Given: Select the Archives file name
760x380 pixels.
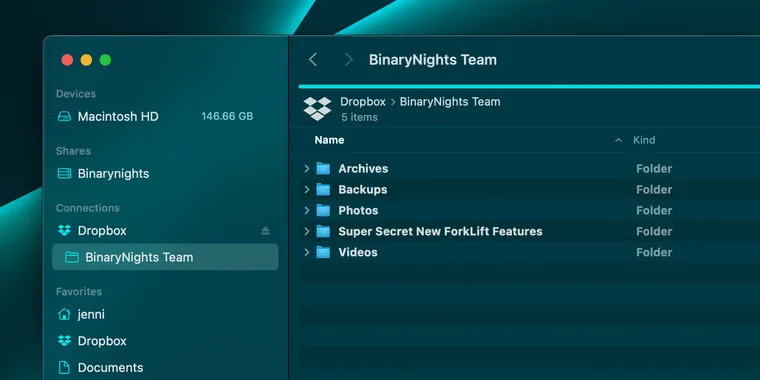Looking at the screenshot, I should [363, 169].
